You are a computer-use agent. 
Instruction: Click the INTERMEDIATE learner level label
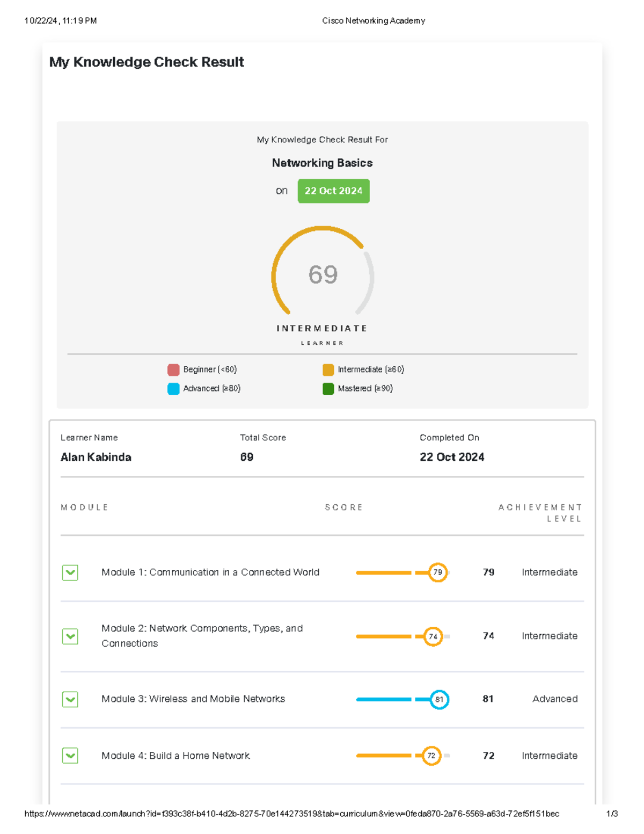point(322,328)
